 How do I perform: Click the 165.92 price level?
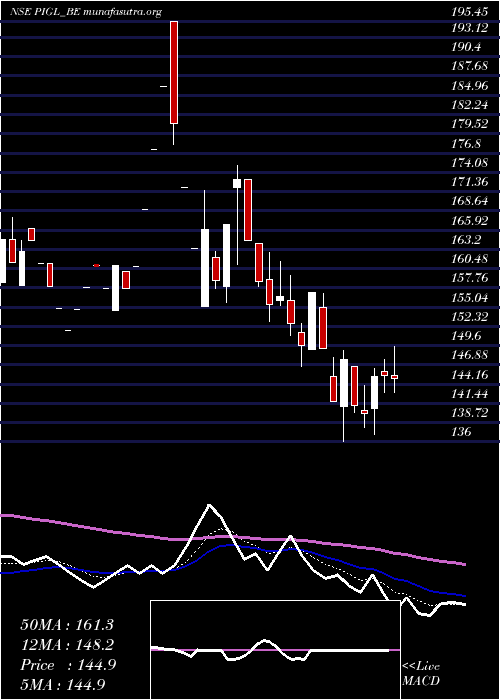click(x=471, y=221)
